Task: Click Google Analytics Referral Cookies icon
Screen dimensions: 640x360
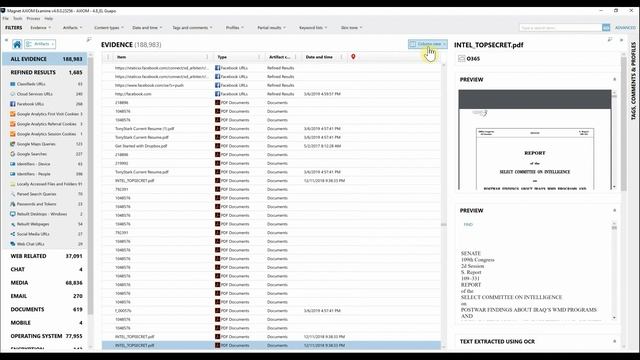Action: [13, 124]
